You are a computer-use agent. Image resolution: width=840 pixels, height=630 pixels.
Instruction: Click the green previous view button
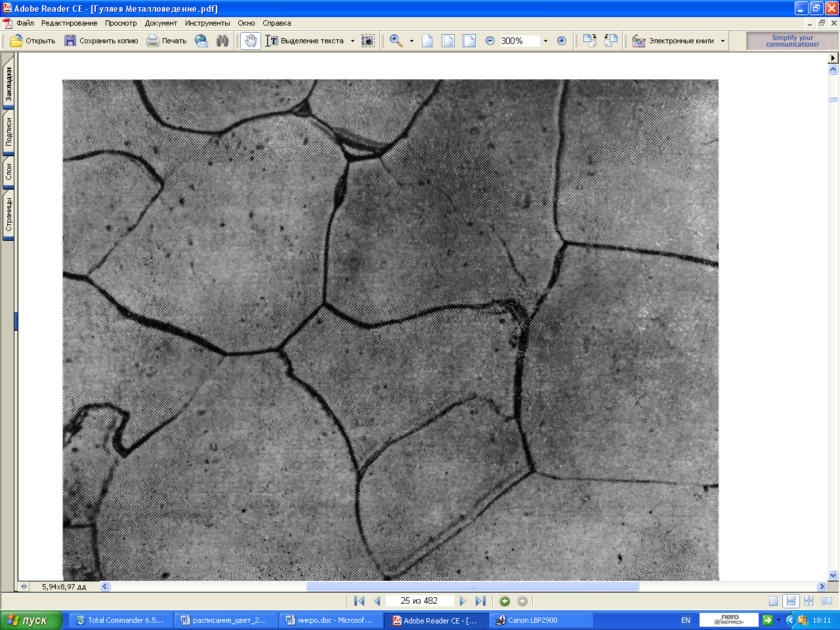coord(505,600)
